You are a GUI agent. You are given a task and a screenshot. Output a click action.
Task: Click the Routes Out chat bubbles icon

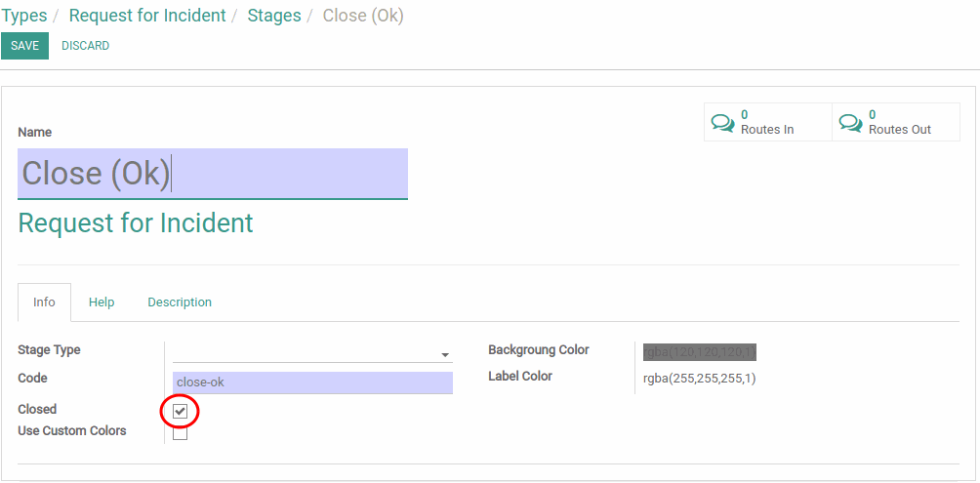pyautogui.click(x=850, y=123)
